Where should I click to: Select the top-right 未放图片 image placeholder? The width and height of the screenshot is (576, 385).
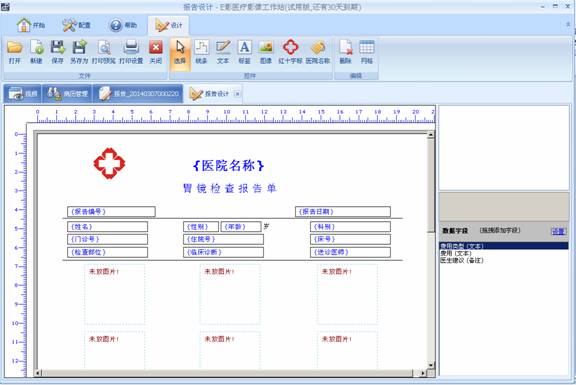coord(347,294)
